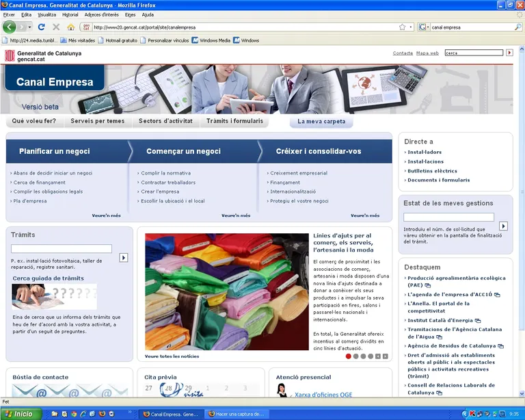Screen dimensions: 525x420
Task: Go to previous news slide arrow
Action: tap(377, 356)
